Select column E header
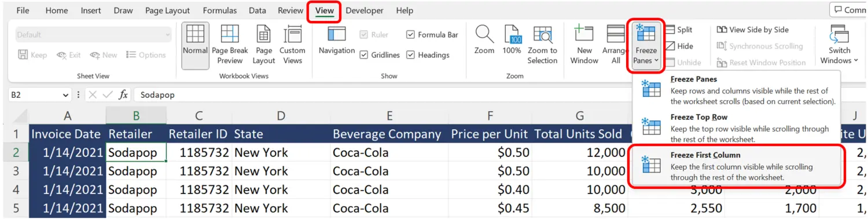The width and height of the screenshot is (868, 219). pos(389,116)
